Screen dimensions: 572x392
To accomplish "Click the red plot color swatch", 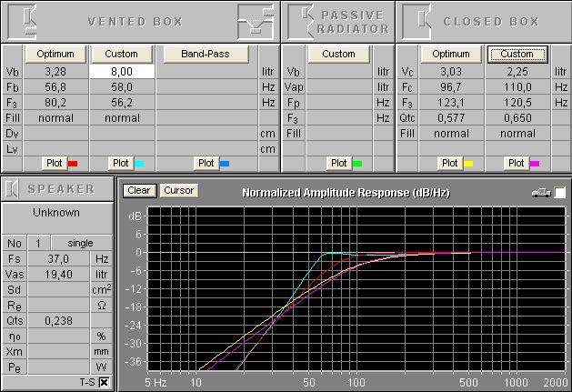I will tap(73, 164).
